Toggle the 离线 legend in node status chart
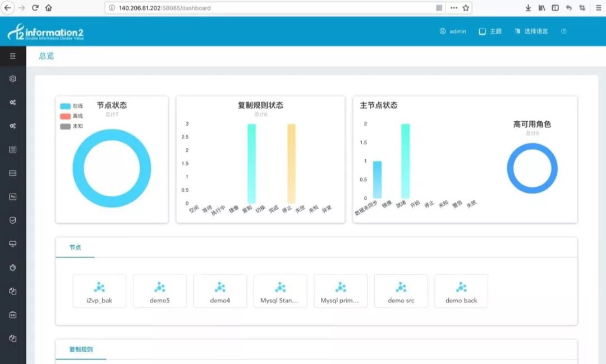 [x=71, y=116]
